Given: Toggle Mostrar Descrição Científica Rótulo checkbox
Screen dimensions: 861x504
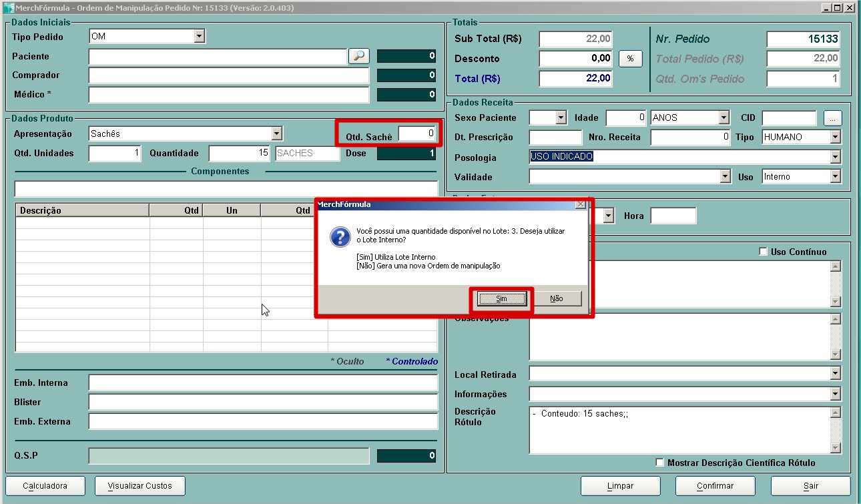Looking at the screenshot, I should click(x=660, y=463).
